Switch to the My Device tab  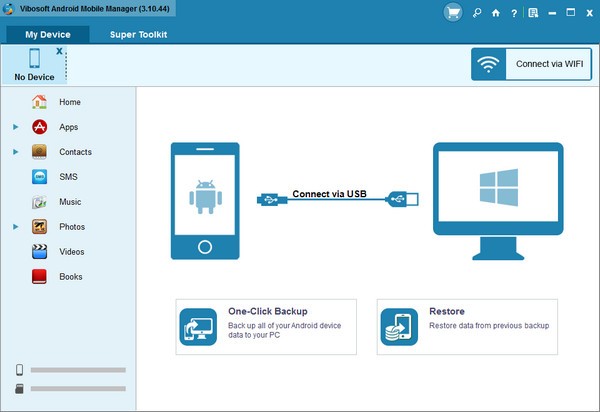pyautogui.click(x=48, y=34)
